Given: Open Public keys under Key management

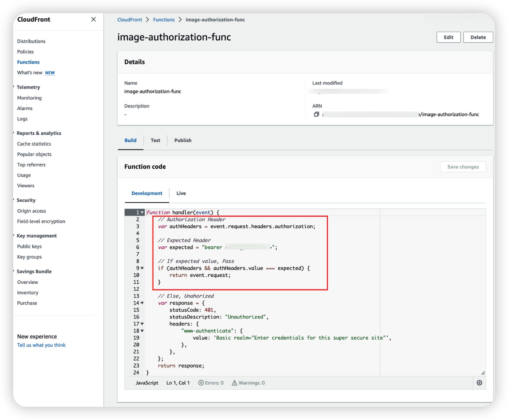Looking at the screenshot, I should [x=29, y=247].
